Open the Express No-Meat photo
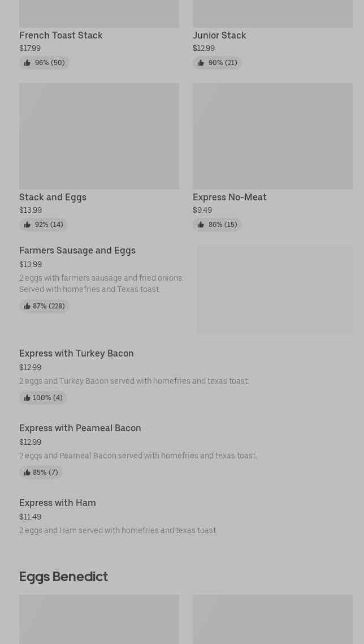Viewport: 364px width, 644px height. [272, 136]
